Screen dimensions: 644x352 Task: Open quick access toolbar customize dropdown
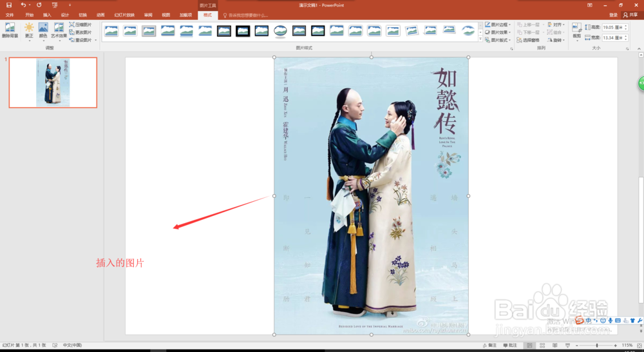pos(70,5)
